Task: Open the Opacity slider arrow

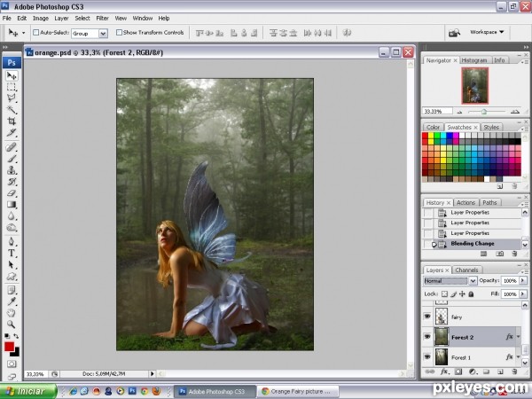Action: 523,280
